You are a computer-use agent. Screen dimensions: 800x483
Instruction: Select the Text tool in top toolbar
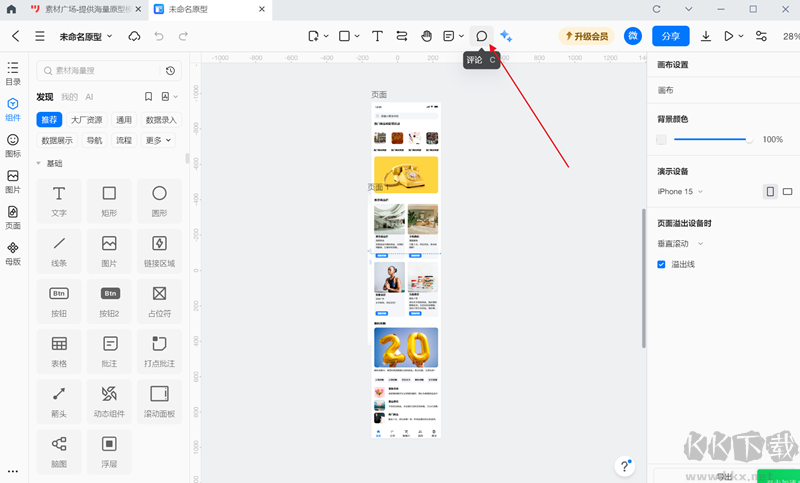pos(377,36)
